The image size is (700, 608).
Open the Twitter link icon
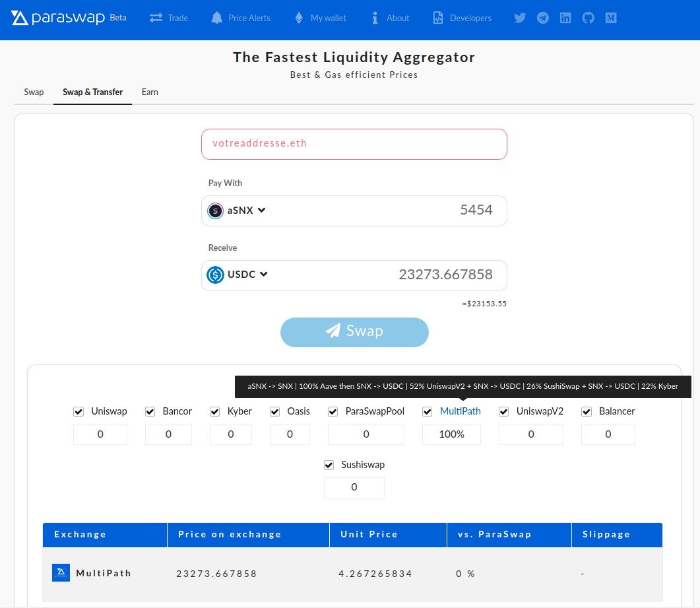[x=520, y=18]
